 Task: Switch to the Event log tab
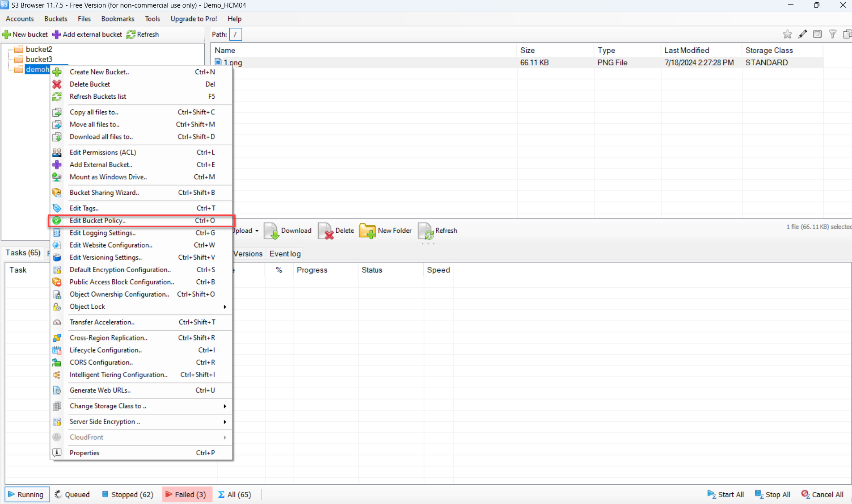[x=285, y=254]
